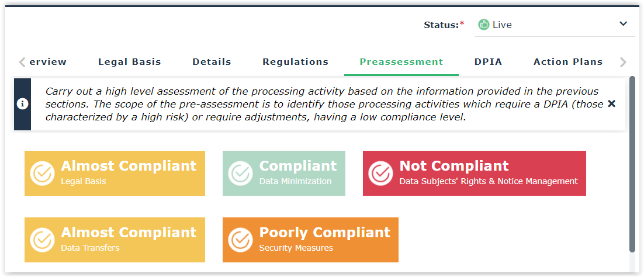Click the info icon in the banner
Screen dimensions: 644x277
pyautogui.click(x=23, y=104)
